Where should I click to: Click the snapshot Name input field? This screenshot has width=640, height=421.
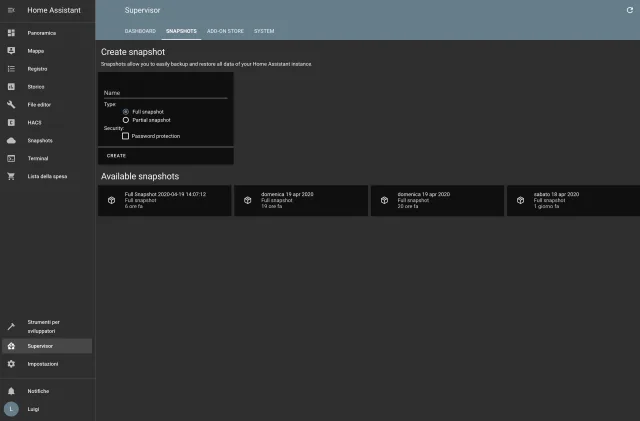tap(165, 93)
